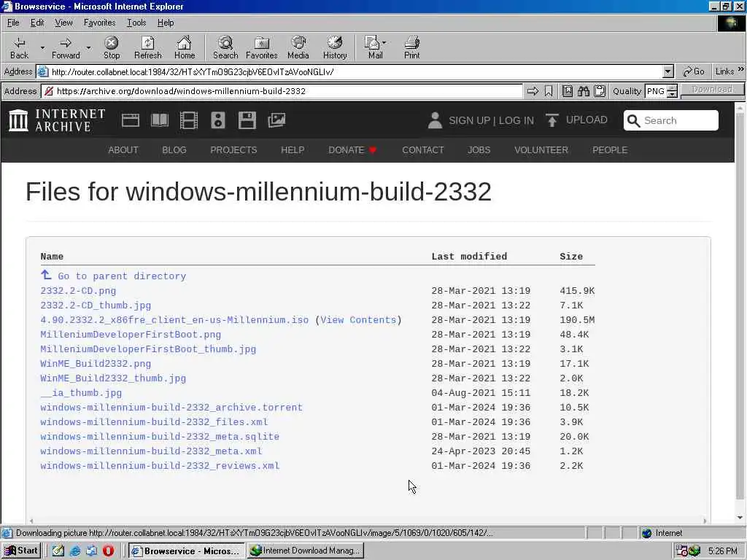Open the Favorites menu
Screen dimensions: 747x560
[99, 23]
